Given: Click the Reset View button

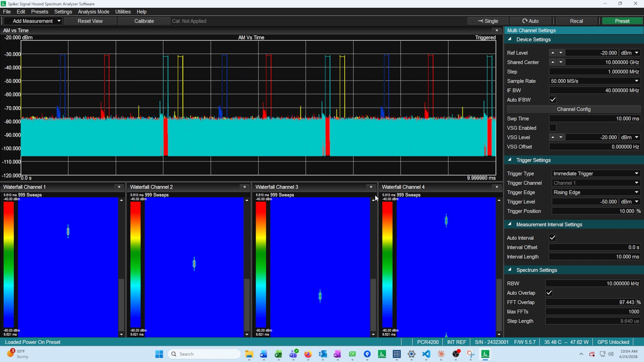Looking at the screenshot, I should pyautogui.click(x=90, y=21).
